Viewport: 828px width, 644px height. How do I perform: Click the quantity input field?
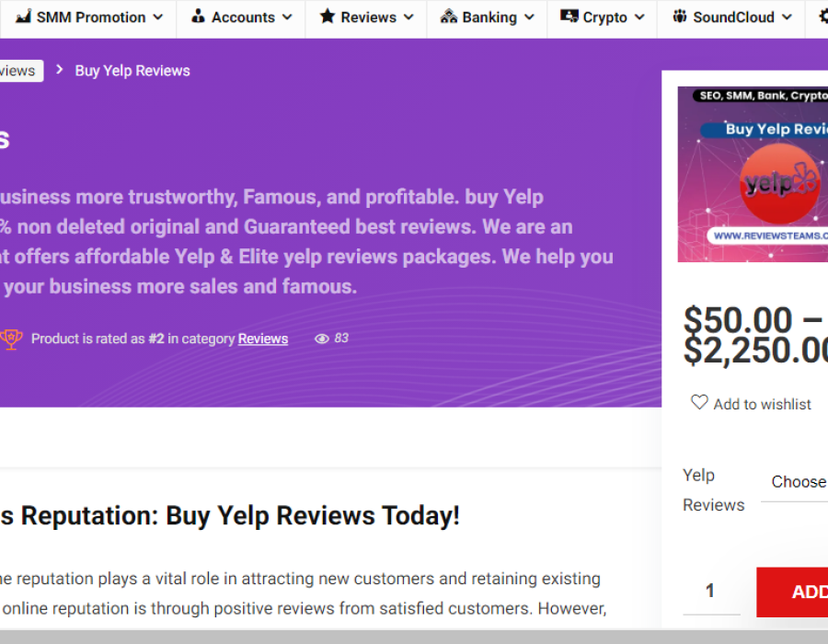710,591
